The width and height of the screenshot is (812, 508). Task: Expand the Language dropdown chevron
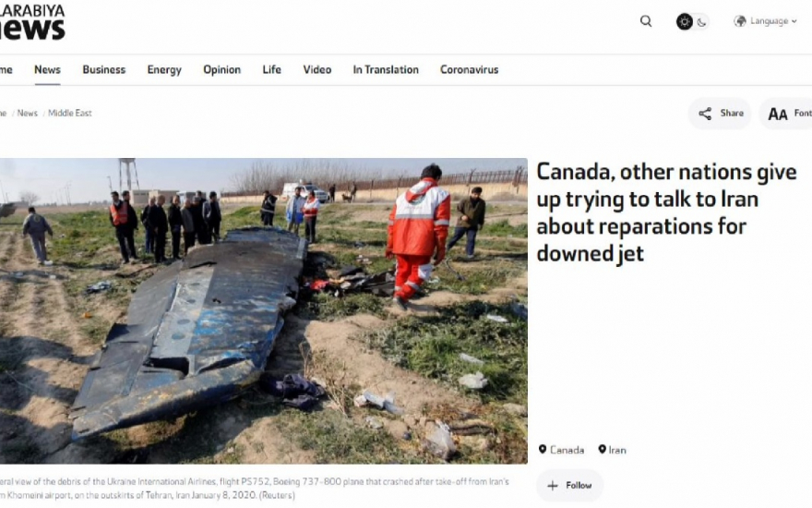794,22
